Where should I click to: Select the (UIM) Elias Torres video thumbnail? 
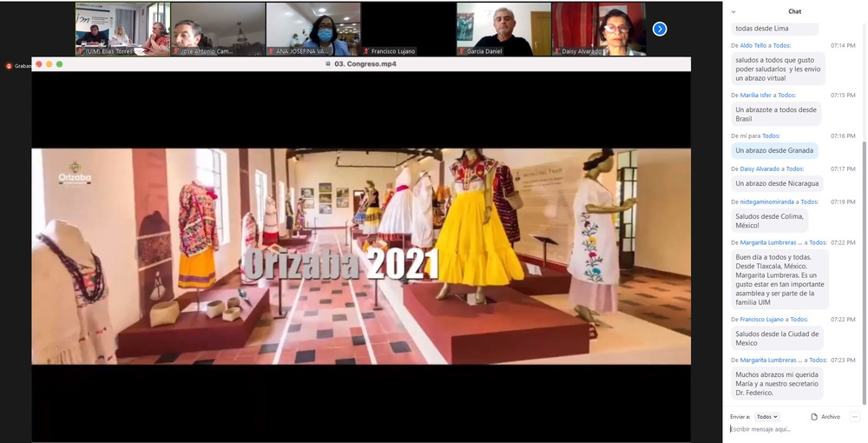(122, 29)
